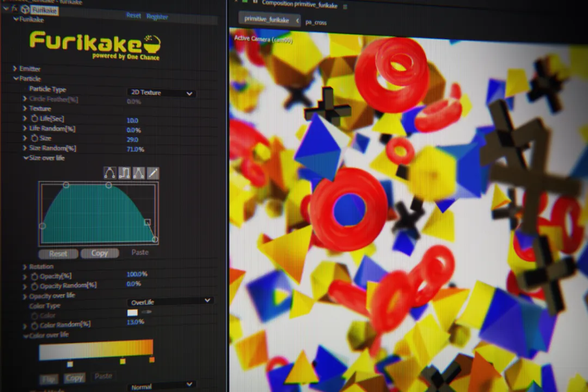Expand the Life Random[%] property
The height and width of the screenshot is (392, 588).
pos(24,128)
